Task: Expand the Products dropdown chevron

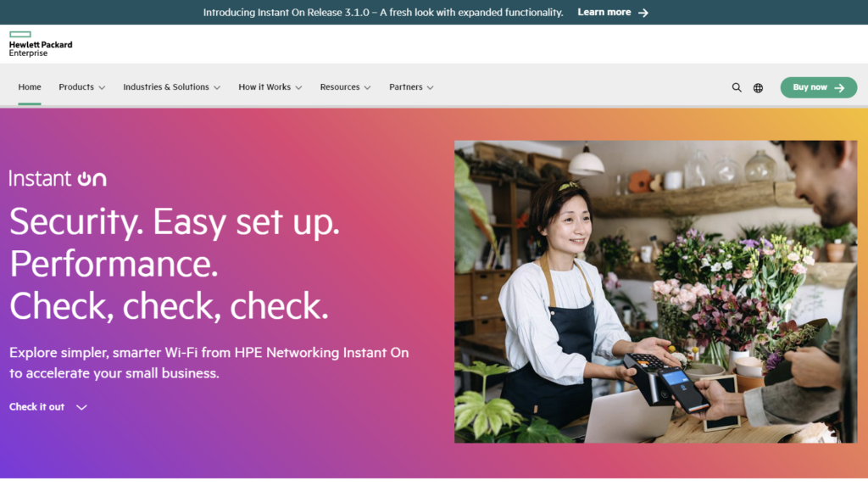Action: click(x=102, y=87)
